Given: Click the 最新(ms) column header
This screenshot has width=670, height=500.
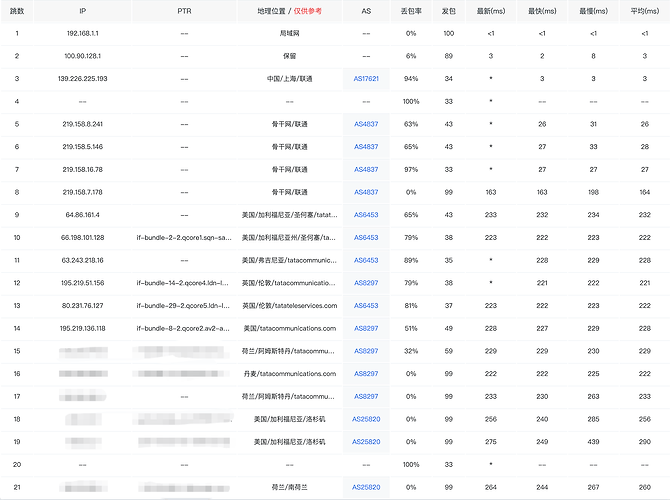Looking at the screenshot, I should click(x=491, y=11).
